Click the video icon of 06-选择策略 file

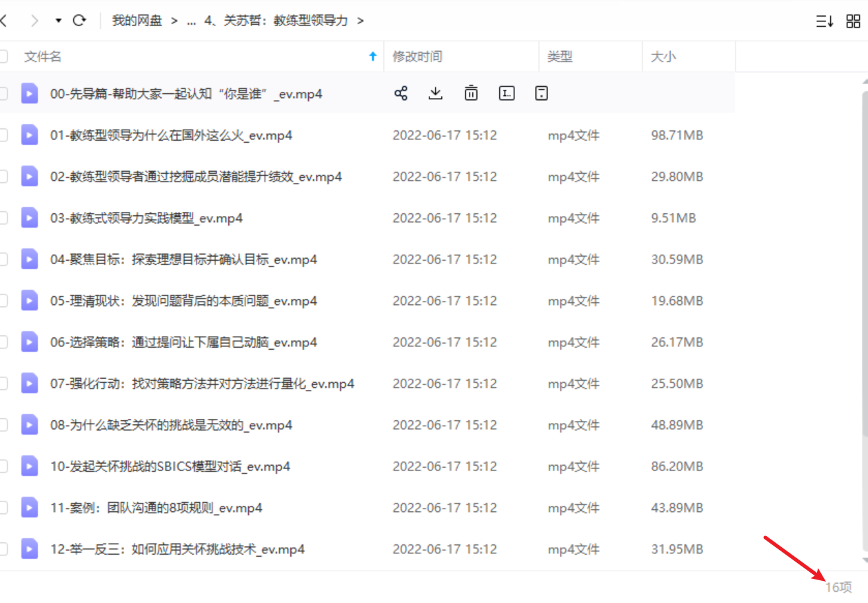[x=29, y=342]
